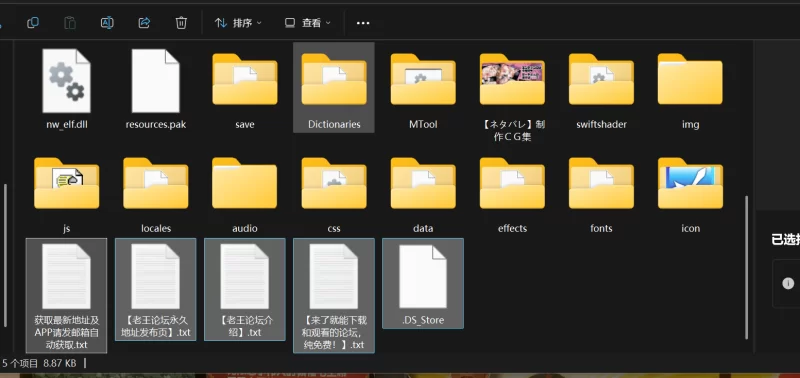
Task: Open the three-dot more options menu
Action: (x=363, y=23)
